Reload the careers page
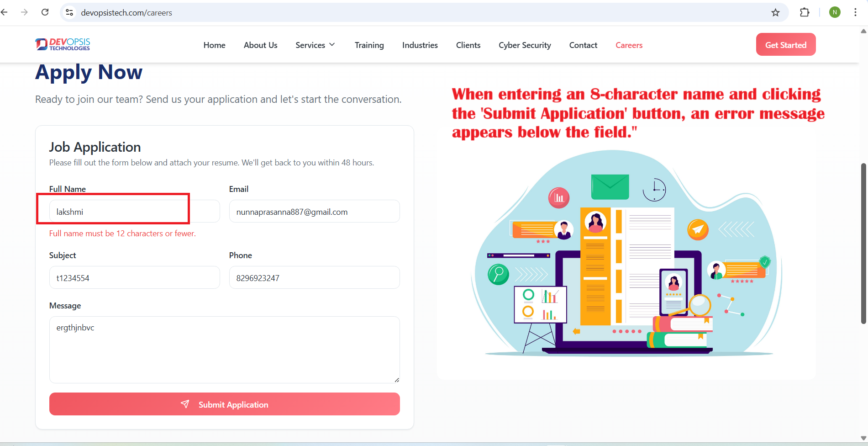The image size is (868, 446). point(45,12)
